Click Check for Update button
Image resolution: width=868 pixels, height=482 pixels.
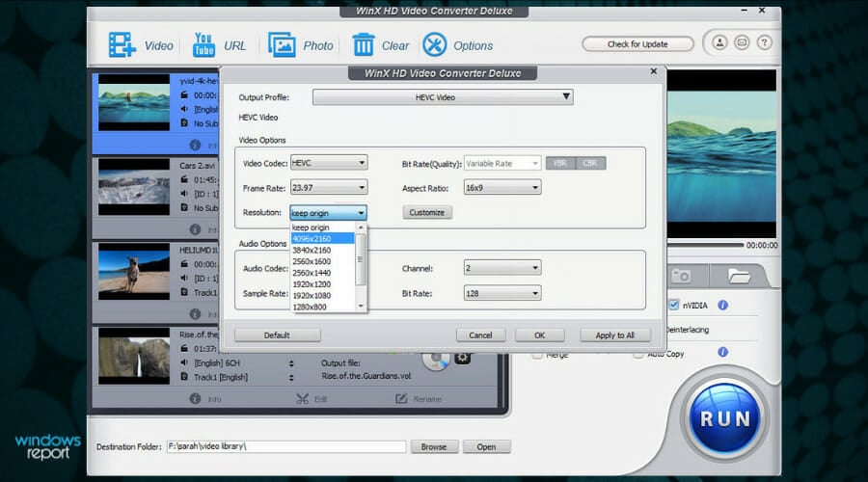click(x=637, y=43)
